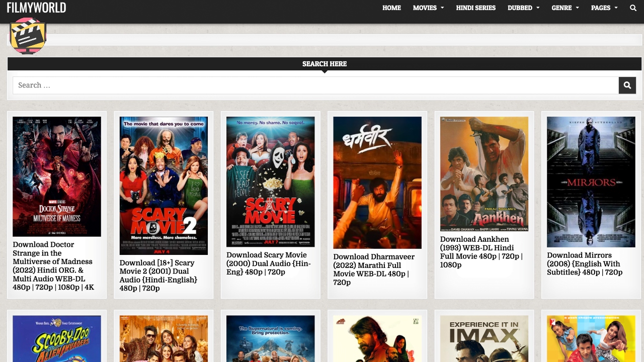Screen dimensions: 644x362
Task: Click the Experience It In IMAX poster
Action: pos(484,338)
